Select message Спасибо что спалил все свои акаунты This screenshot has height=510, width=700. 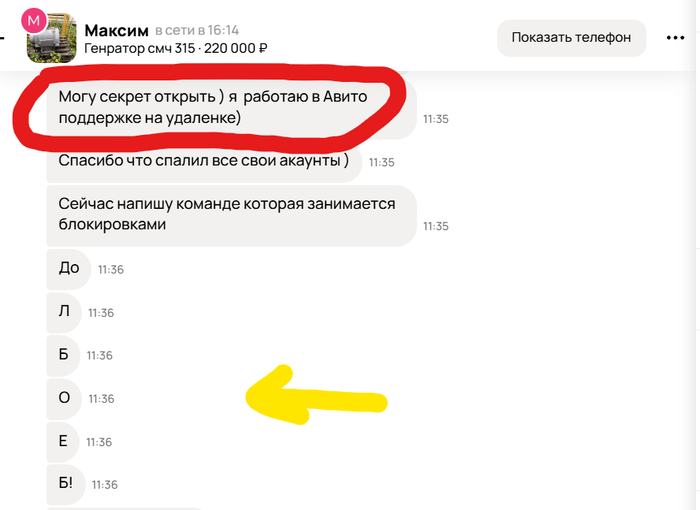tap(204, 161)
